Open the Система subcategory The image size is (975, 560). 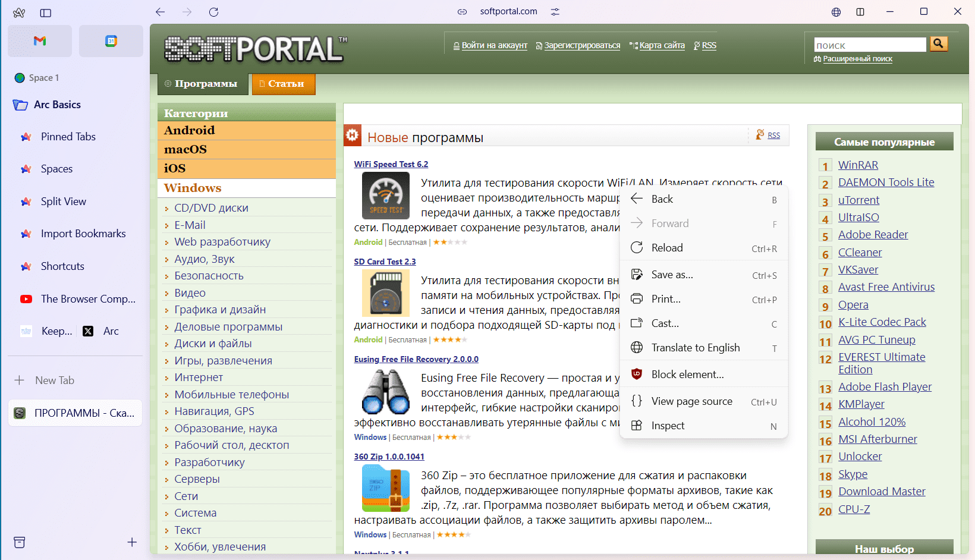click(x=196, y=513)
